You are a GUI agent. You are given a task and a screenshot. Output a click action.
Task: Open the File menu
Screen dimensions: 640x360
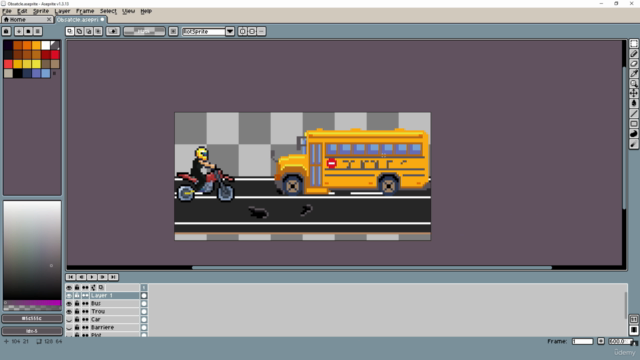tap(7, 11)
